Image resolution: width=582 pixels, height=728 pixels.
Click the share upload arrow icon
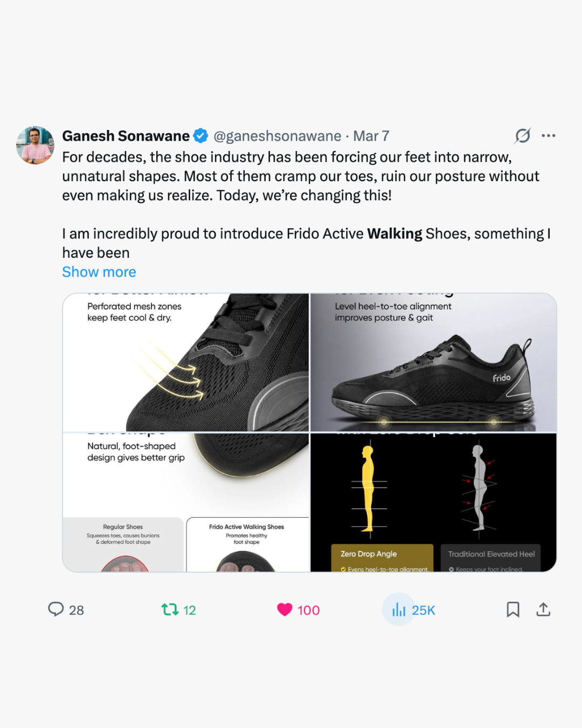pyautogui.click(x=543, y=609)
